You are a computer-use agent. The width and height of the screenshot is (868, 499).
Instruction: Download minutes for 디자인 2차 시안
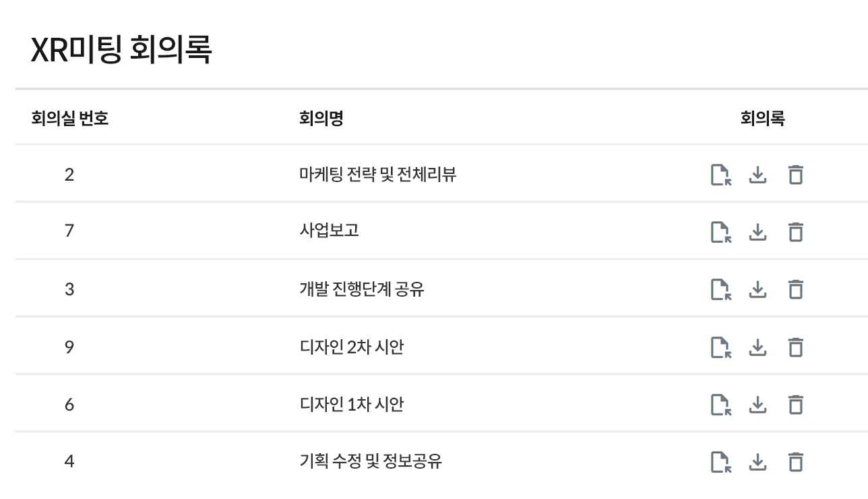pyautogui.click(x=758, y=347)
